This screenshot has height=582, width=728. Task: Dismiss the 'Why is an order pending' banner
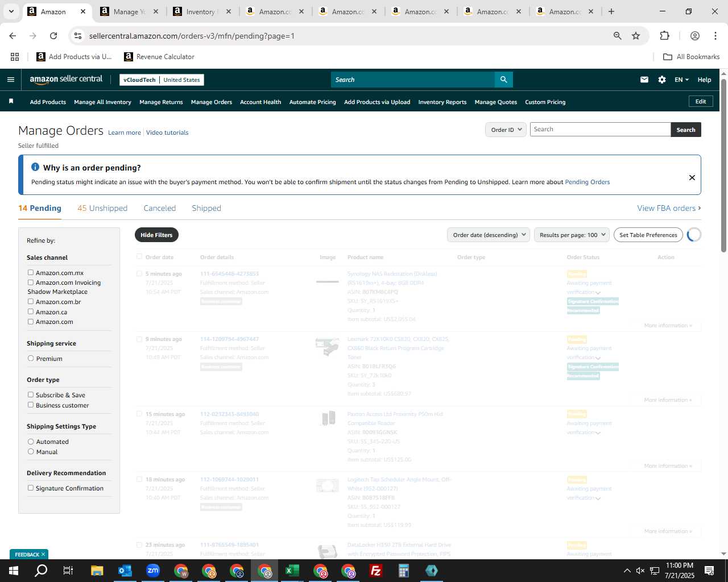click(692, 177)
